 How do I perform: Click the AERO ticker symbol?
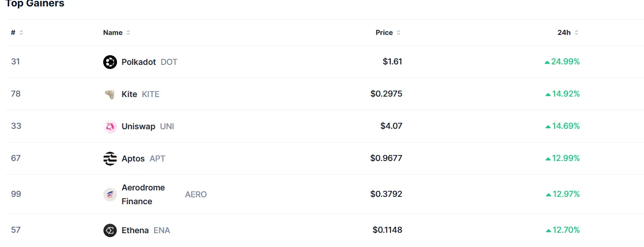[196, 195]
